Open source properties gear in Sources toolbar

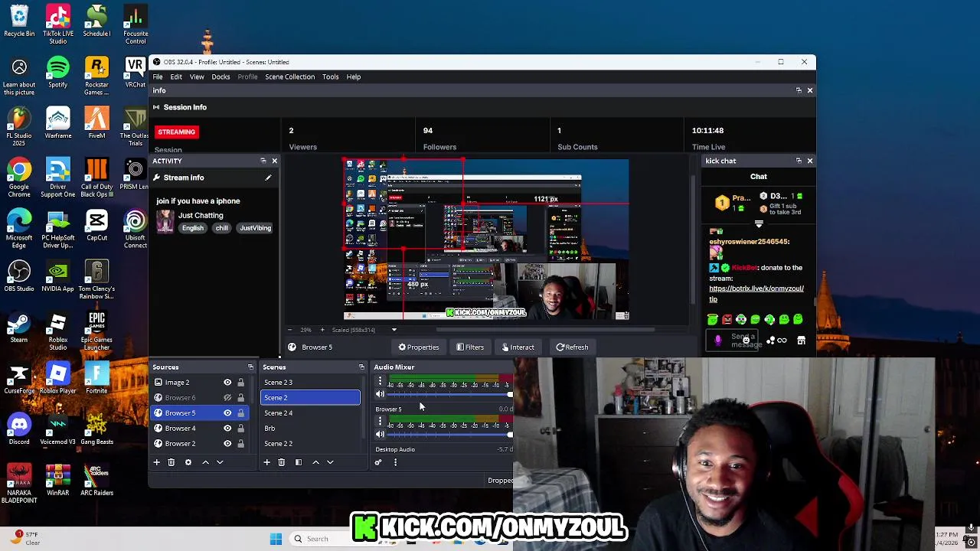[188, 462]
